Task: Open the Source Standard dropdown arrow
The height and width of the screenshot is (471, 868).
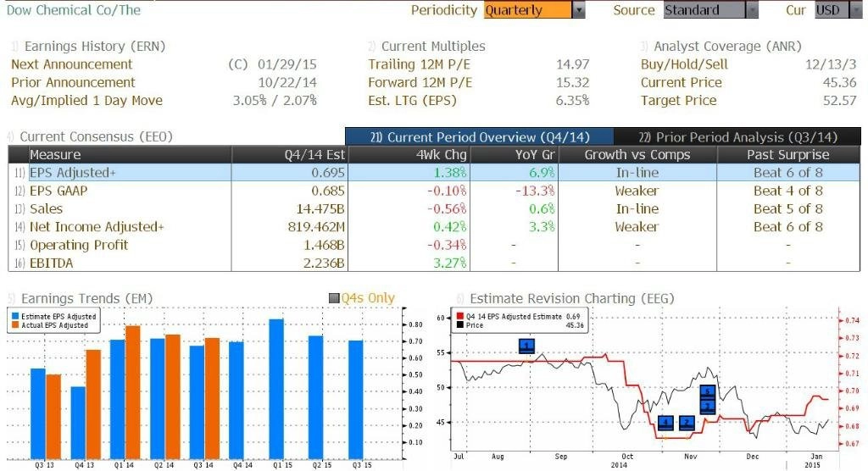Action: tap(752, 10)
